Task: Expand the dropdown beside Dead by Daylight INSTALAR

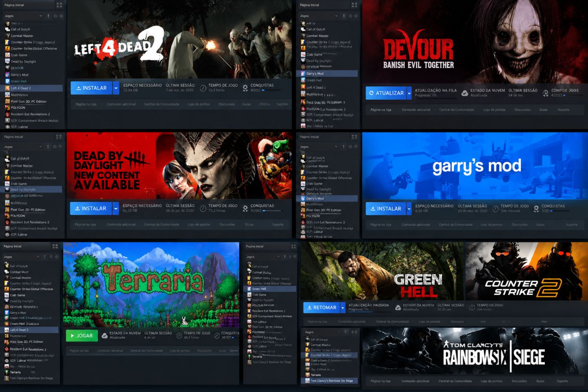Action: (x=116, y=208)
